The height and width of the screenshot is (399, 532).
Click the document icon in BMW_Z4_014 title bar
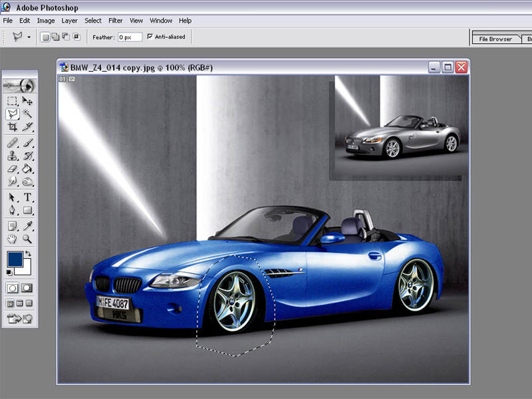[x=64, y=67]
